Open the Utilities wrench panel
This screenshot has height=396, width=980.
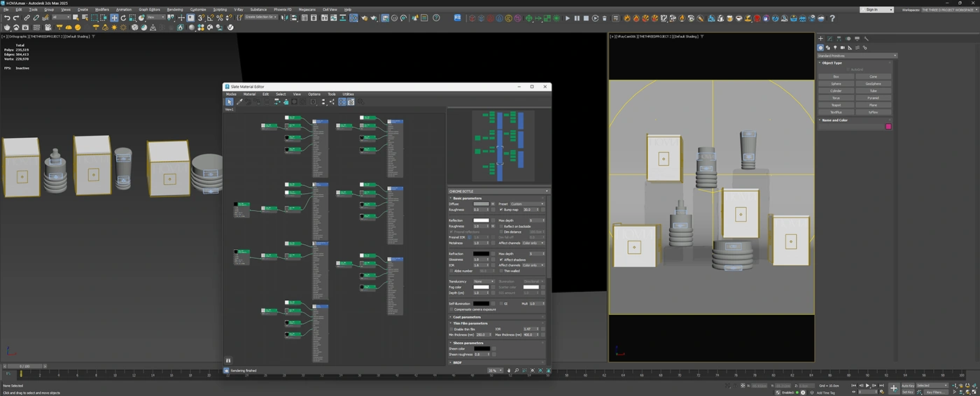point(866,39)
